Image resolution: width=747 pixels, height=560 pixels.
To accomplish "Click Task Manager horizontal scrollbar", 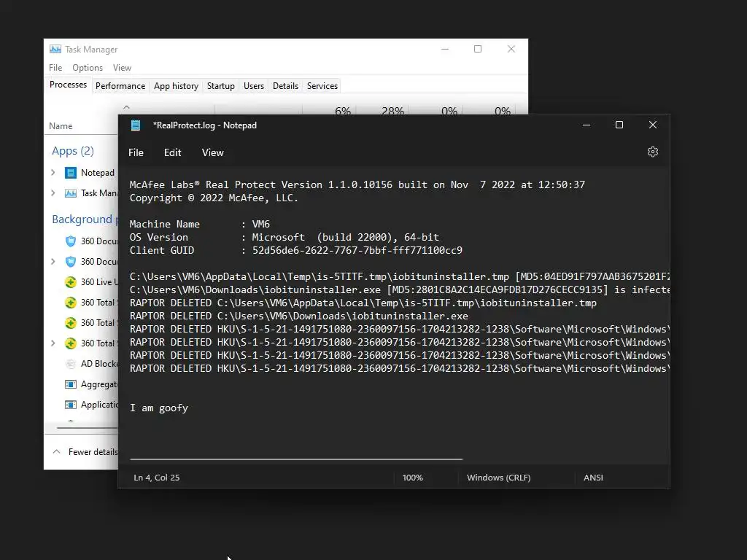I will click(87, 427).
